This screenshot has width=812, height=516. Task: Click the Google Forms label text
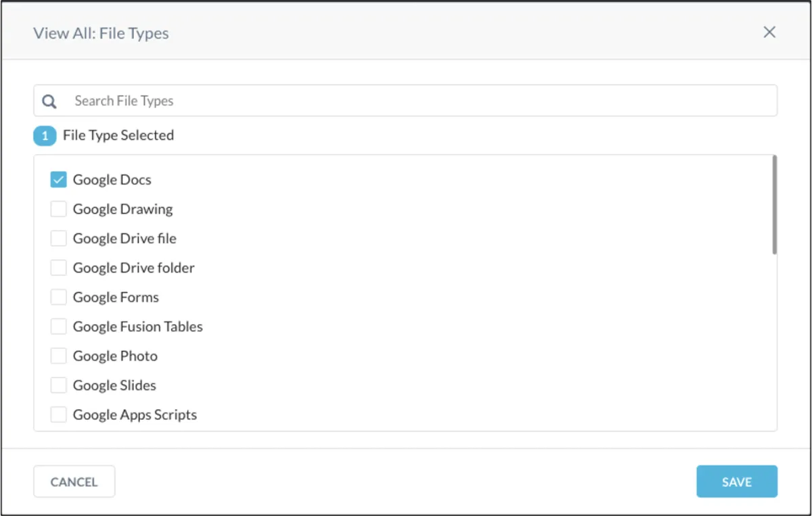[x=116, y=298]
